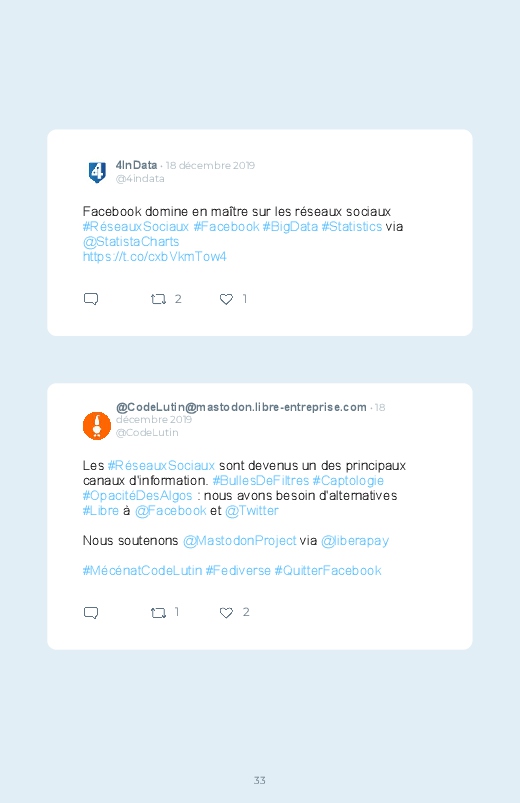
Task: Open the #QuitterFacebook hashtag
Action: 328,570
